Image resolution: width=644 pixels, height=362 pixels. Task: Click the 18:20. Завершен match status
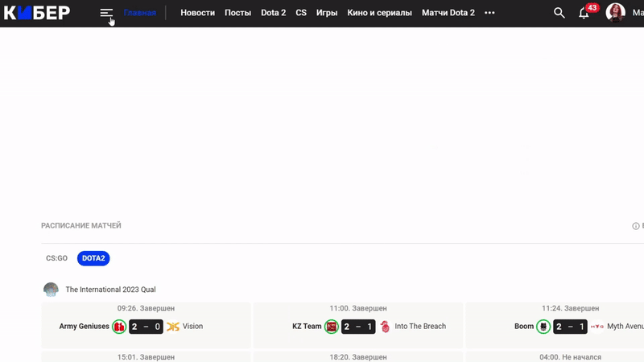(x=358, y=357)
